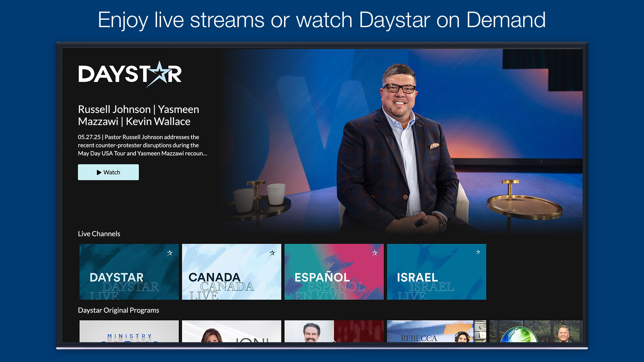Screen dimensions: 644x362
Task: Click the Daystar Original Programs heading
Action: click(118, 310)
